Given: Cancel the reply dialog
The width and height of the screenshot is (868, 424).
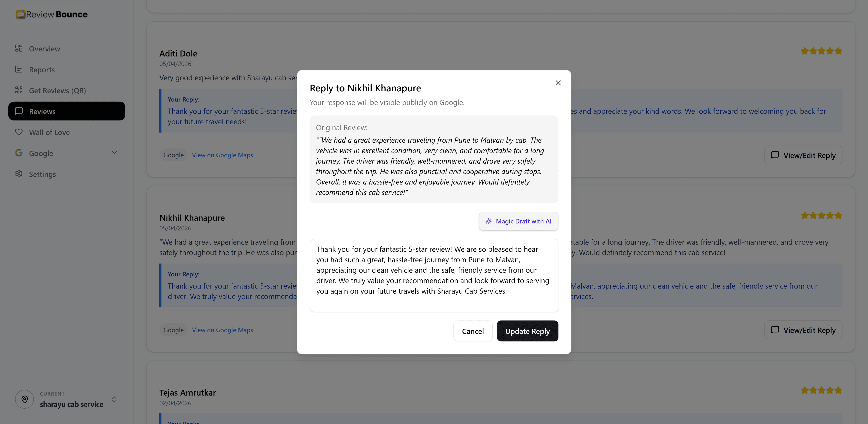Looking at the screenshot, I should [x=473, y=331].
